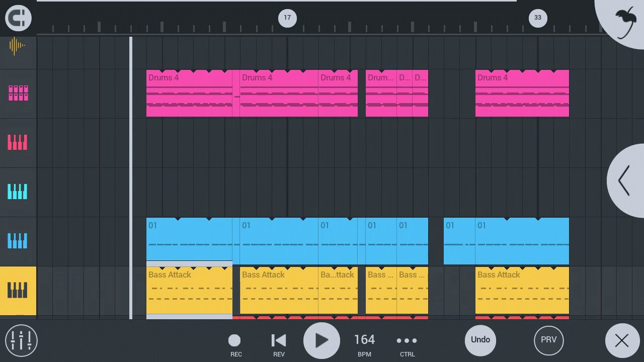Click the playhead position line

(x=131, y=177)
